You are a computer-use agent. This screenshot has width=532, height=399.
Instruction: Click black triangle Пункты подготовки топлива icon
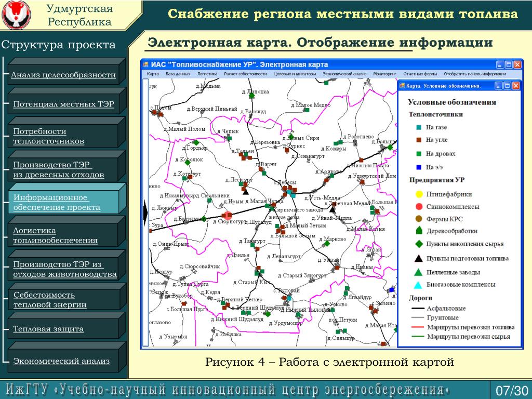(419, 259)
